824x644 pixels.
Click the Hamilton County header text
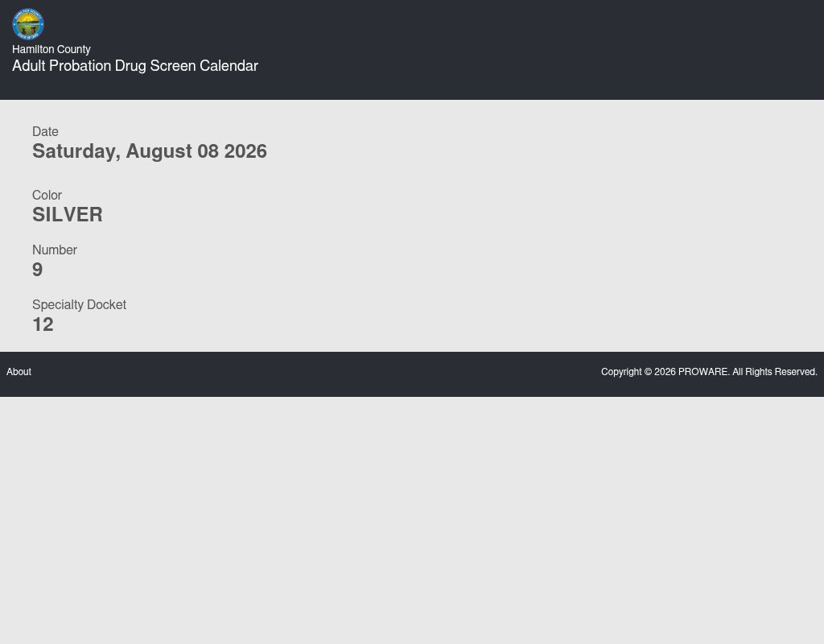51,49
